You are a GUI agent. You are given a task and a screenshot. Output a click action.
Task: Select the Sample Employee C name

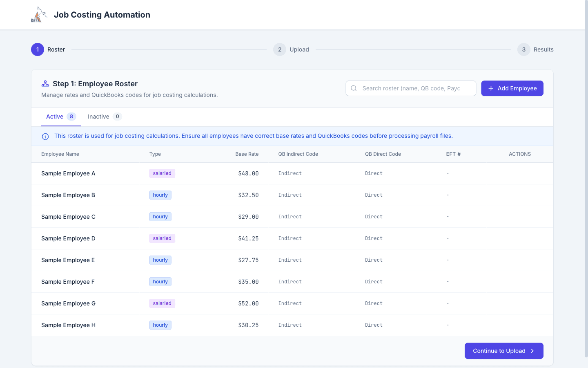pyautogui.click(x=68, y=217)
